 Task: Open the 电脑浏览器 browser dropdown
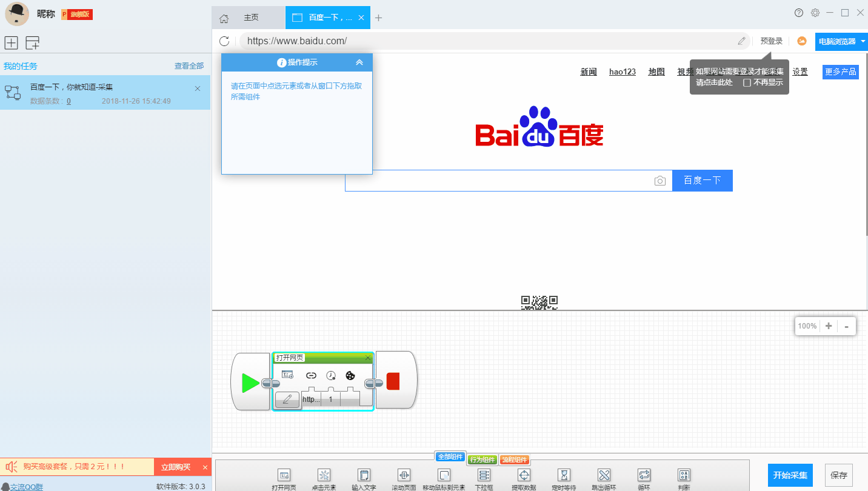pyautogui.click(x=841, y=41)
